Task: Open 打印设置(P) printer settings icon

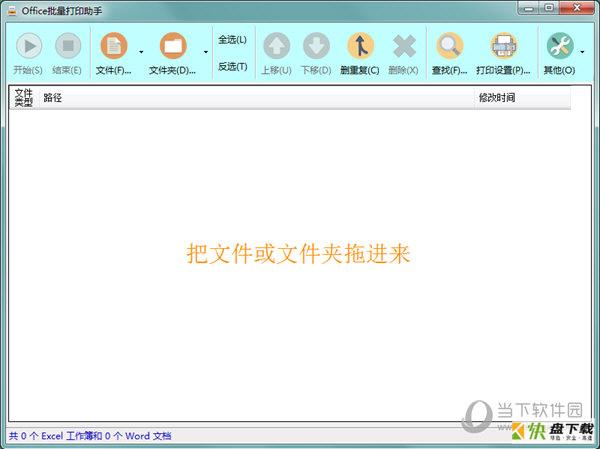Action: click(504, 46)
